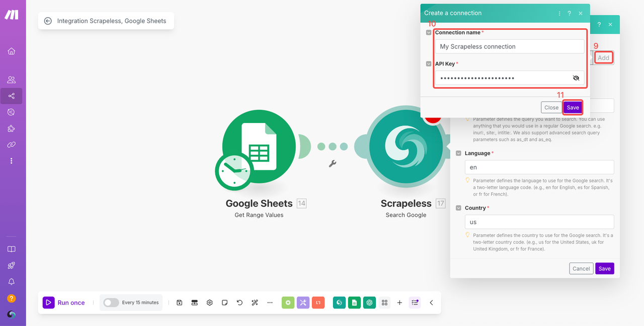The height and width of the screenshot is (326, 644).
Task: Toggle the Every 15 minutes scheduling switch
Action: [111, 303]
